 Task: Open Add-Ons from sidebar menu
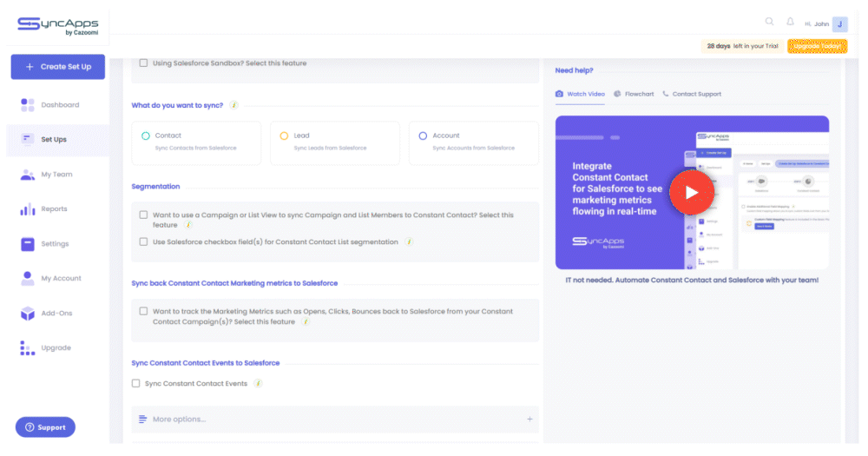[x=57, y=313]
